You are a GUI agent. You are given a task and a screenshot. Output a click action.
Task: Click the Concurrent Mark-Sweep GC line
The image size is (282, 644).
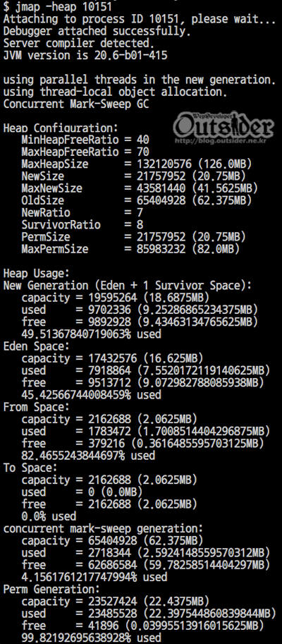click(76, 104)
